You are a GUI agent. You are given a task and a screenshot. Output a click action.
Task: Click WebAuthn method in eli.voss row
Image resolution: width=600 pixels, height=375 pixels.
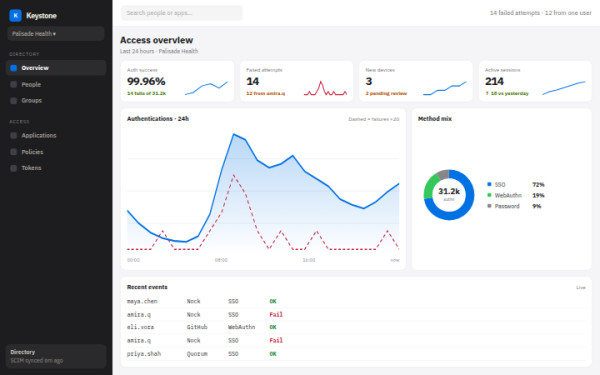(241, 327)
